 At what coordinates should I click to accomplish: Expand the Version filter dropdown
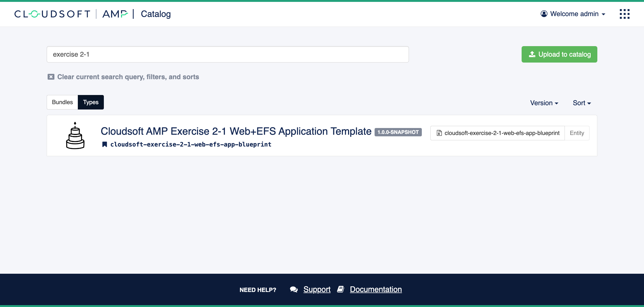coord(544,103)
